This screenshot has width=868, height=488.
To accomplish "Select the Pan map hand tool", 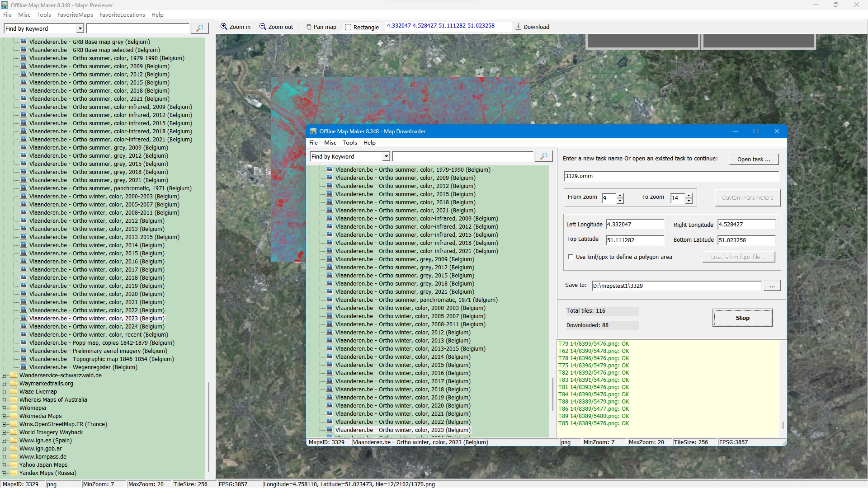I will click(309, 27).
